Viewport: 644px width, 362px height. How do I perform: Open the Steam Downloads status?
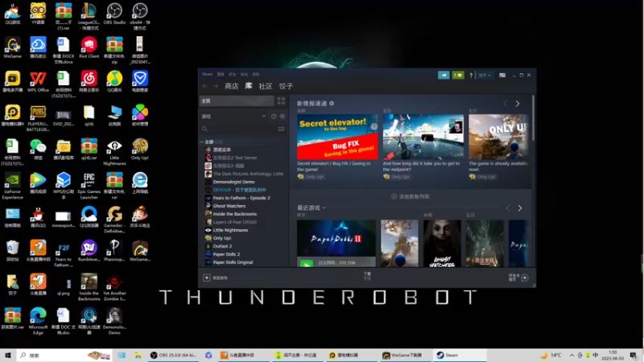367,276
